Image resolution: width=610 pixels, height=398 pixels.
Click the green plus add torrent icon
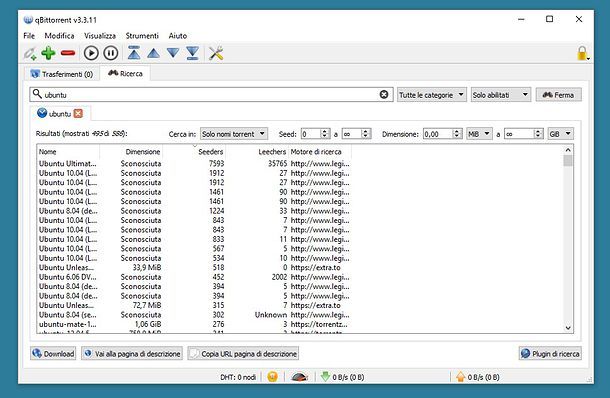click(x=48, y=53)
